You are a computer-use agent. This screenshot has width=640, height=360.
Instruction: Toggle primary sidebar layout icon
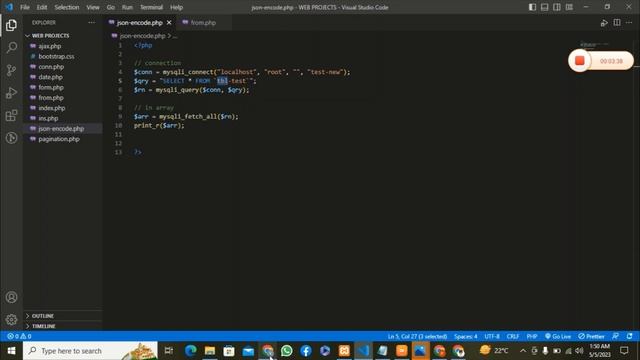pos(532,7)
